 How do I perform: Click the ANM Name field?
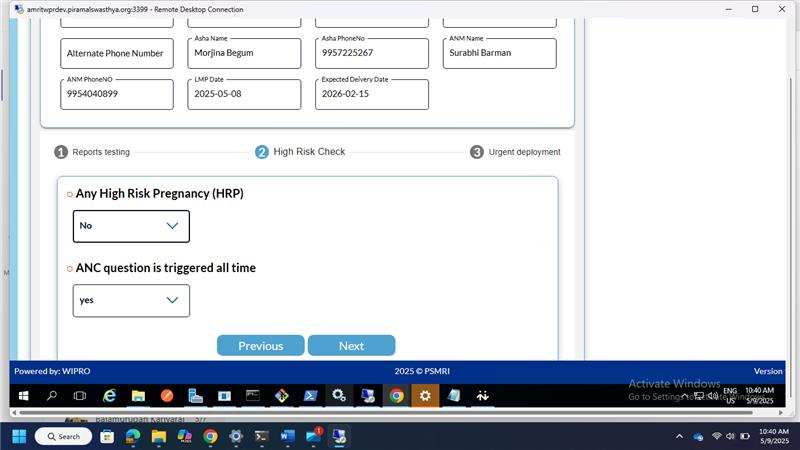pyautogui.click(x=499, y=54)
